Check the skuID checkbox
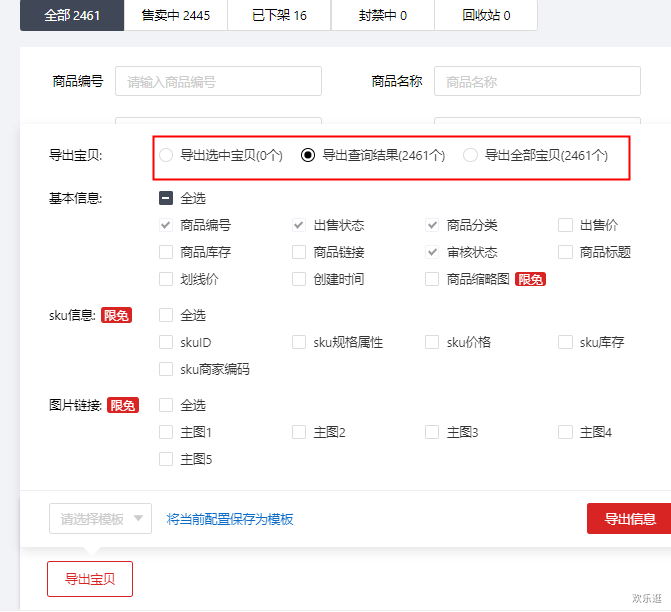This screenshot has height=612, width=671. click(166, 342)
